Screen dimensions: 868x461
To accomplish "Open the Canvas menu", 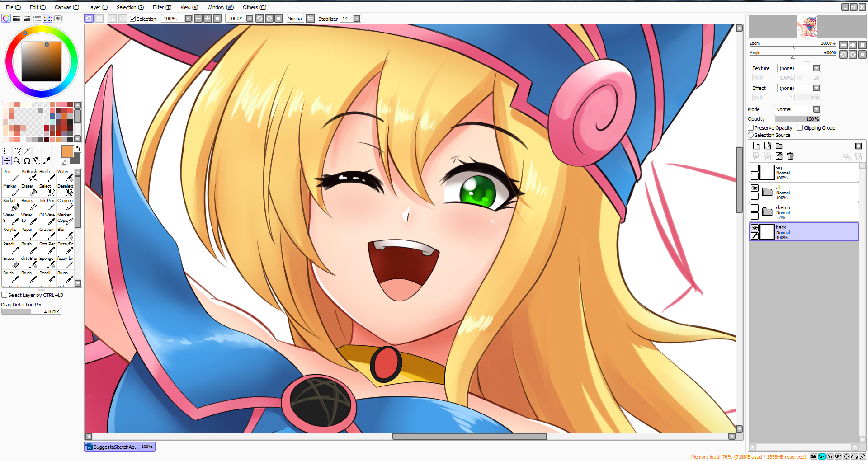I will tap(67, 7).
